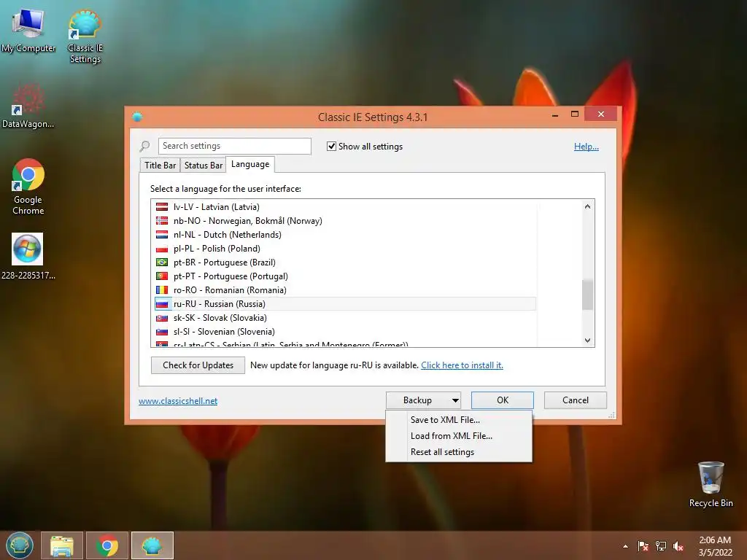The width and height of the screenshot is (747, 560).
Task: Select the 228-2285317 image file on desktop
Action: [x=28, y=256]
